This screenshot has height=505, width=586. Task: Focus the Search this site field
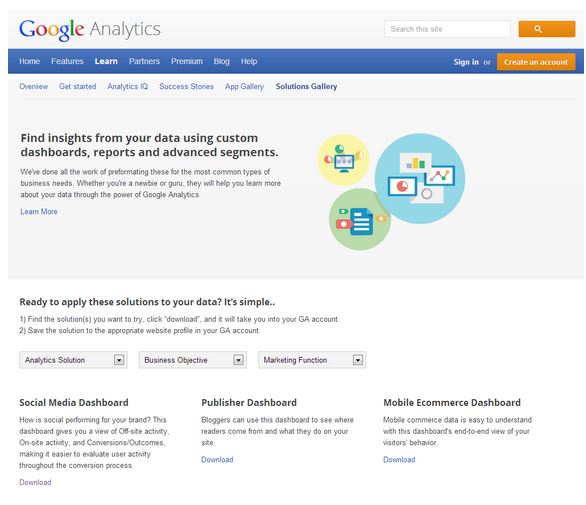(x=447, y=29)
